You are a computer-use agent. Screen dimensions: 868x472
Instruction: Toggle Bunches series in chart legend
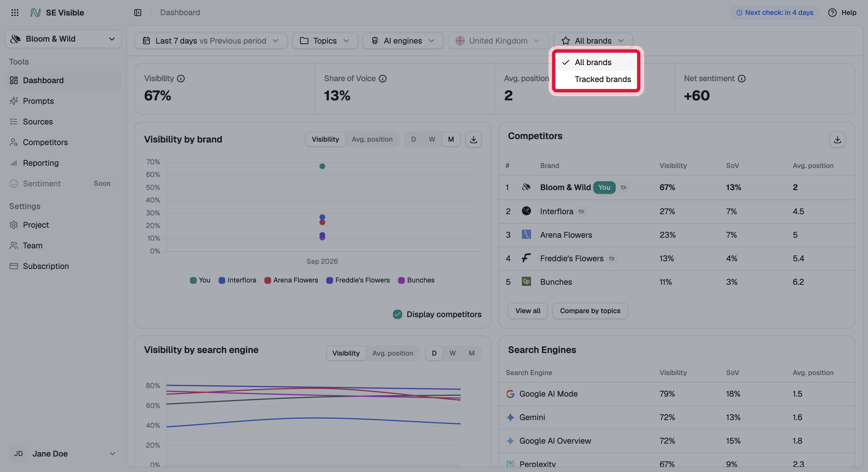(x=416, y=280)
